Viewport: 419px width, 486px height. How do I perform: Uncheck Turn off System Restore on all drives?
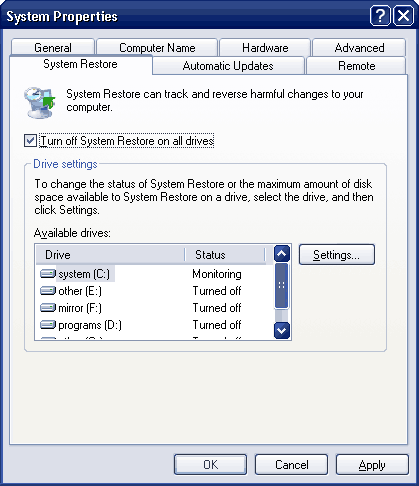click(30, 140)
